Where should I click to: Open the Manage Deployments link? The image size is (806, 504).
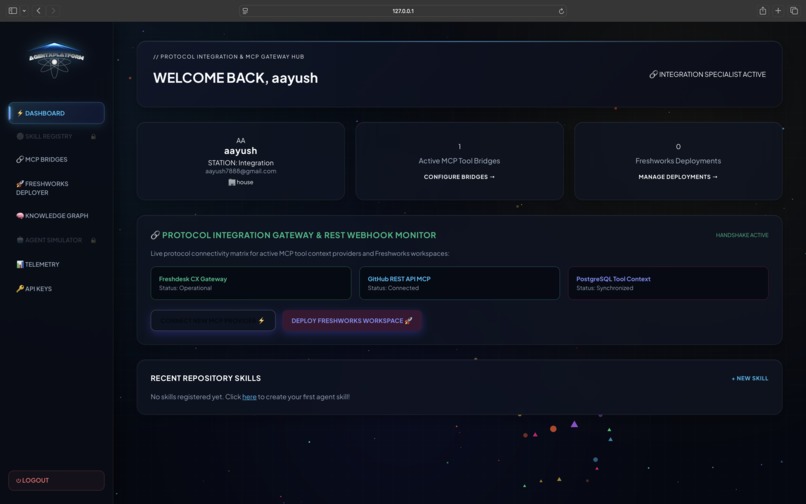[x=678, y=177]
